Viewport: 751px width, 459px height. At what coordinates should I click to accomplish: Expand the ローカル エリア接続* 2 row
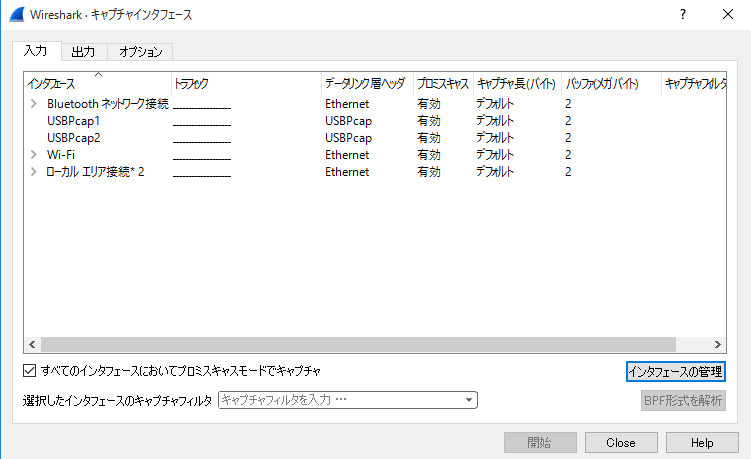34,172
